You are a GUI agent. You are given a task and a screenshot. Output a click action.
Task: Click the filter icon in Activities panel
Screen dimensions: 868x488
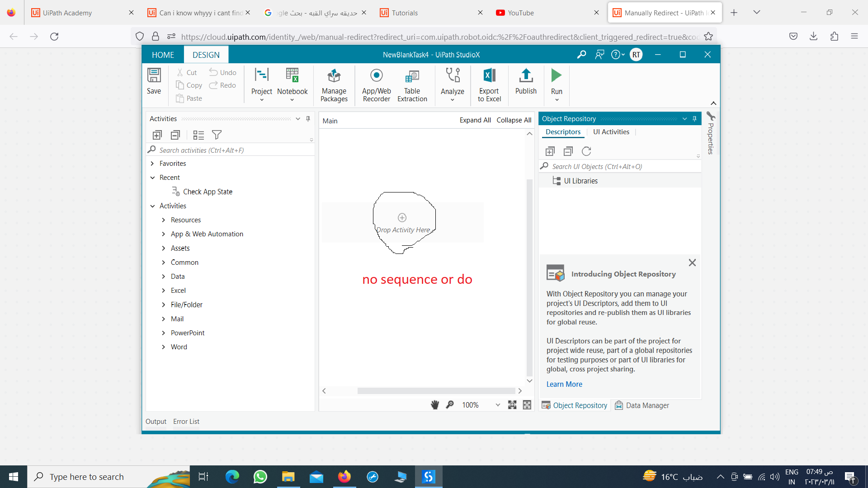pyautogui.click(x=217, y=135)
